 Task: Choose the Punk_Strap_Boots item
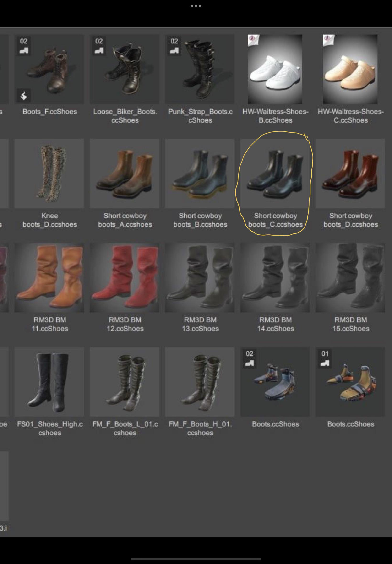200,69
